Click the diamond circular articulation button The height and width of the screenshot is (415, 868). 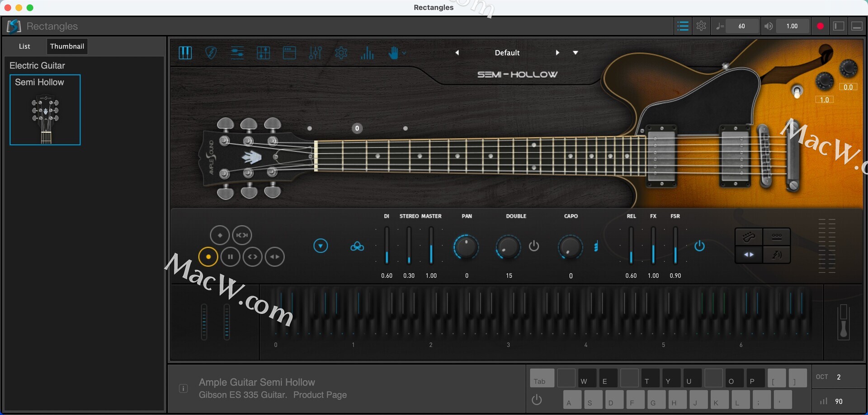[x=220, y=235]
